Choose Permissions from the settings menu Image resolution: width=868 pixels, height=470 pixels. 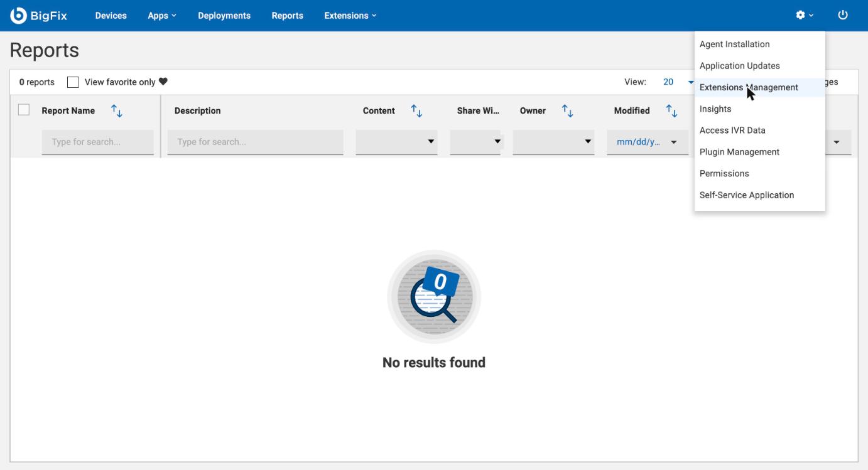[x=759, y=173]
